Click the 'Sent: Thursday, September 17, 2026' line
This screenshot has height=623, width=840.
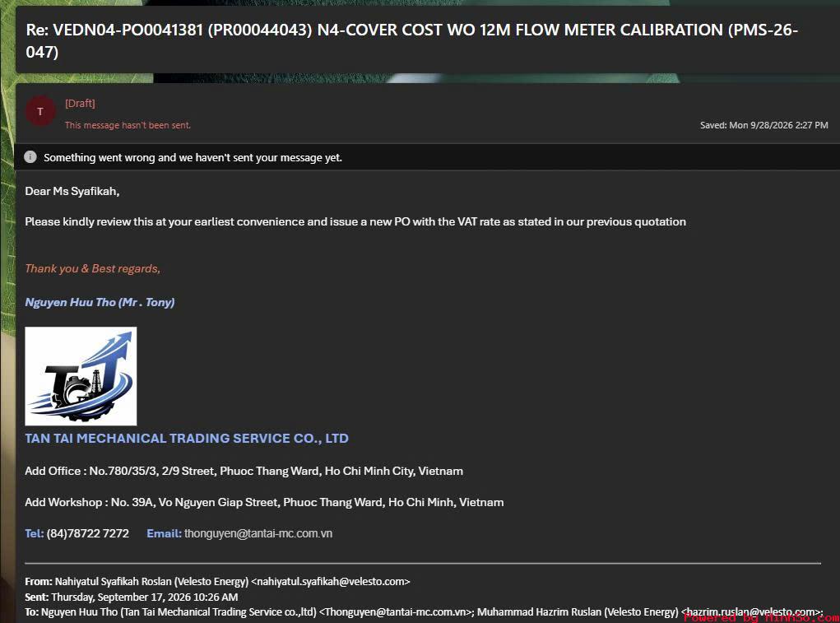click(x=132, y=597)
